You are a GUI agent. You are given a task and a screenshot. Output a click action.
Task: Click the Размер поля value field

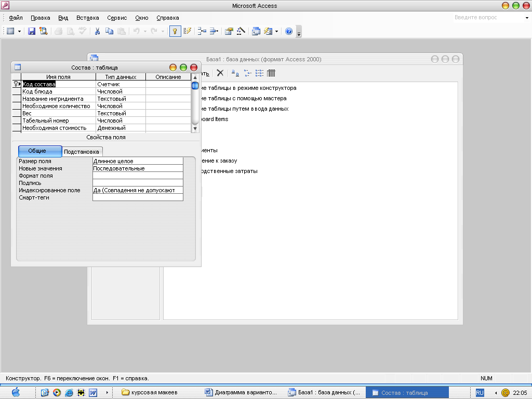pyautogui.click(x=138, y=161)
